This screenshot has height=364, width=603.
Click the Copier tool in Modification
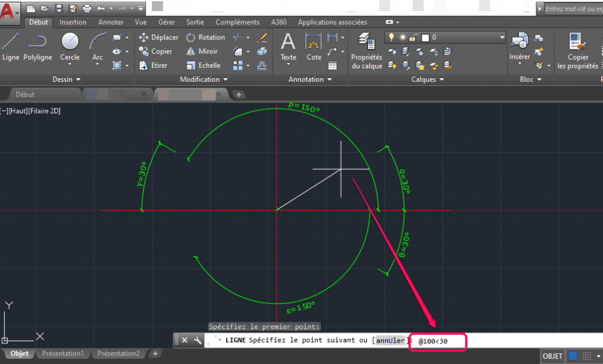pyautogui.click(x=155, y=51)
